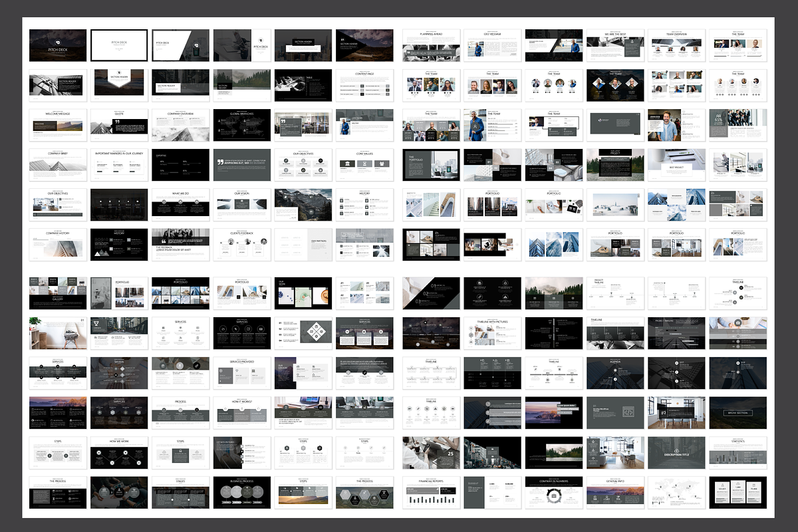798x532 pixels.
Task: Open the John Doe profile slide
Action: [x=676, y=125]
